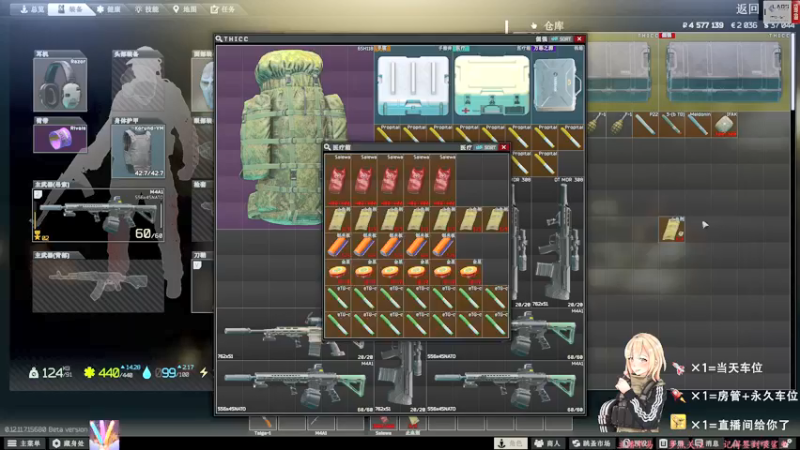Open the 技能 skills tab
The image size is (800, 450).
[x=146, y=9]
